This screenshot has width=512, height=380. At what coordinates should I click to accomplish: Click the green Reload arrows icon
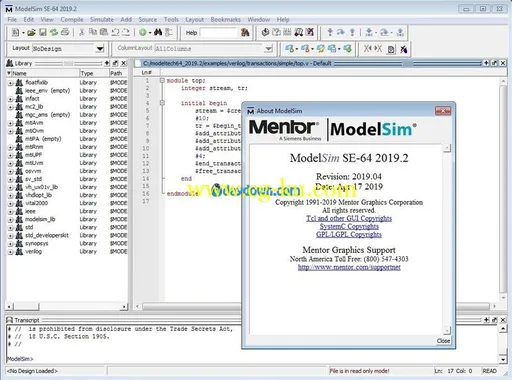click(54, 32)
